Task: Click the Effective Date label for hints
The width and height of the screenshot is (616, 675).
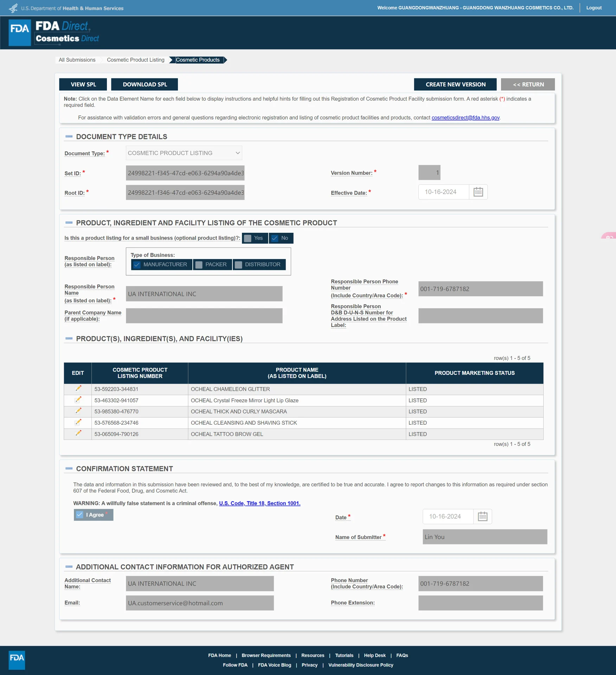Action: tap(349, 193)
